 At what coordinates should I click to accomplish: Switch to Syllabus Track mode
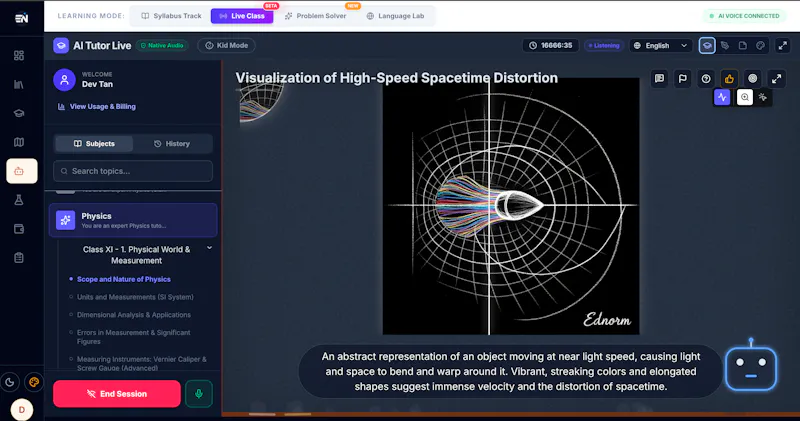tap(171, 16)
